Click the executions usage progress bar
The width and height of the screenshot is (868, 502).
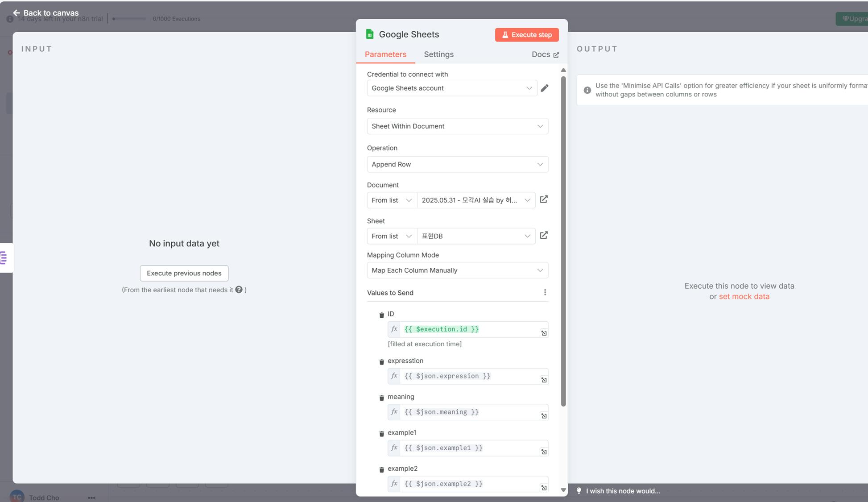129,19
